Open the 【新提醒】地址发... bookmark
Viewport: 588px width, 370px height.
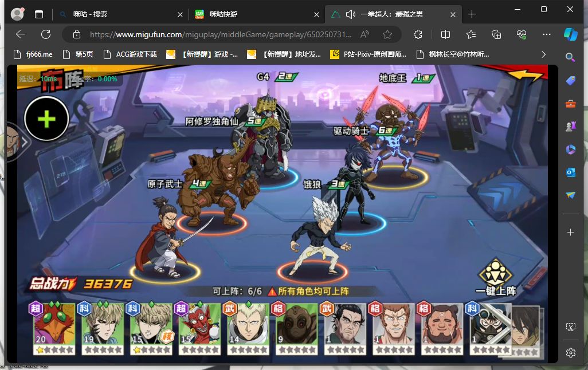coord(284,54)
